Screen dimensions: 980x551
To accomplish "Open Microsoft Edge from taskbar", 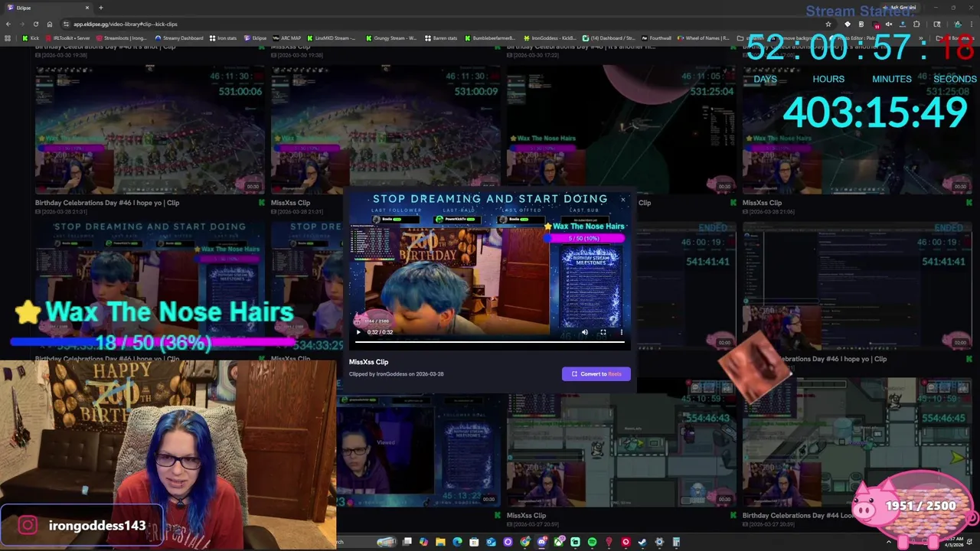I will [x=457, y=542].
